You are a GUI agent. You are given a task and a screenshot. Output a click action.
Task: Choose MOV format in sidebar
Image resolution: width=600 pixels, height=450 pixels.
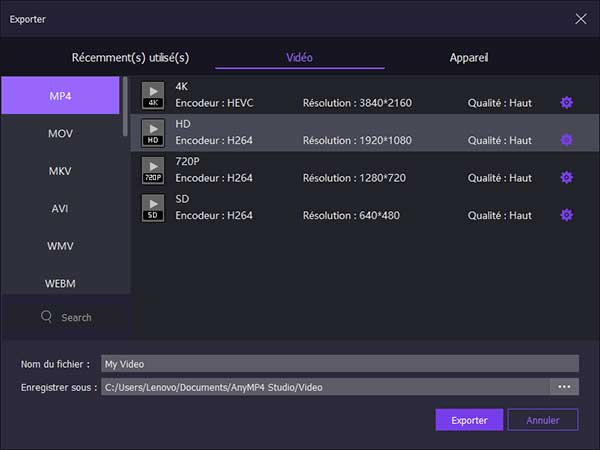click(x=60, y=133)
